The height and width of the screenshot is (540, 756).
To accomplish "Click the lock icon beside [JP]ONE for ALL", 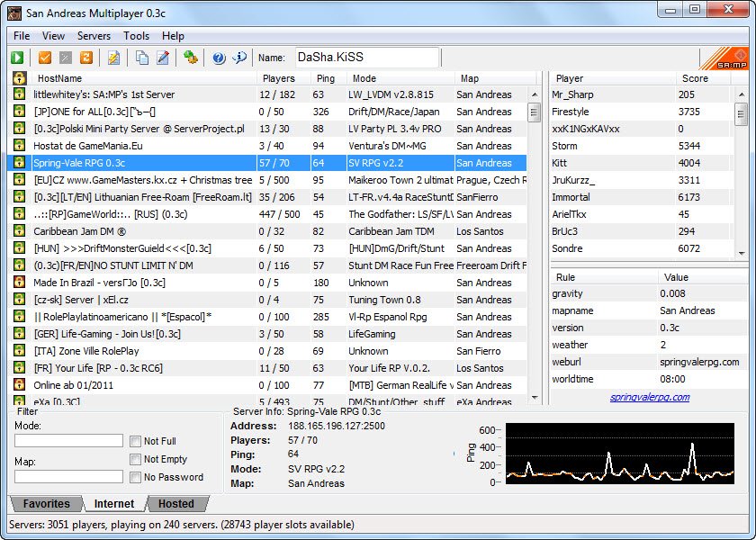I will click(19, 111).
